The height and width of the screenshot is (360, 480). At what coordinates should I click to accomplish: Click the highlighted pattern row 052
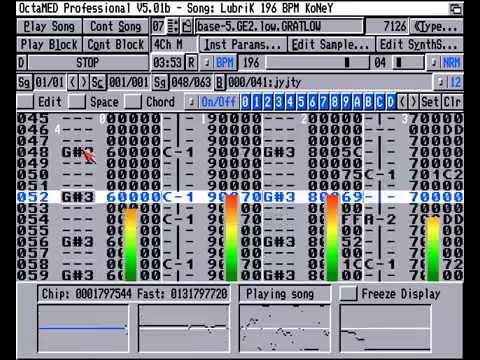[x=240, y=197]
